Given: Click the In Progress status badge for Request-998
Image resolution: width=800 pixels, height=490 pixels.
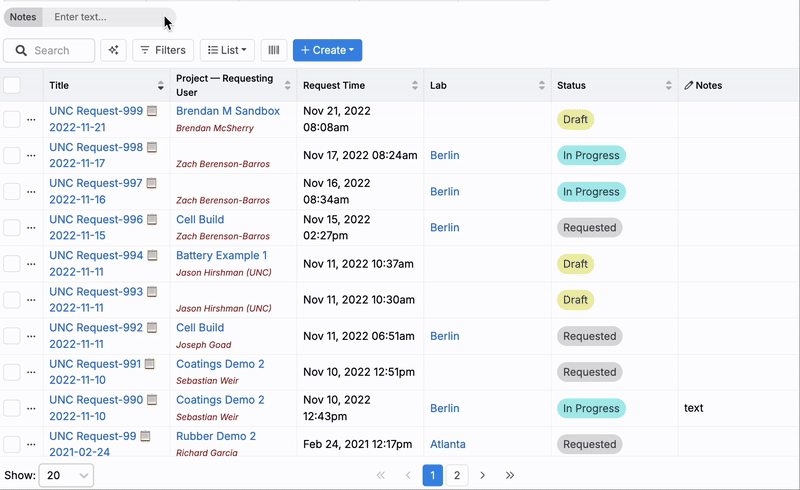Looking at the screenshot, I should click(x=591, y=155).
